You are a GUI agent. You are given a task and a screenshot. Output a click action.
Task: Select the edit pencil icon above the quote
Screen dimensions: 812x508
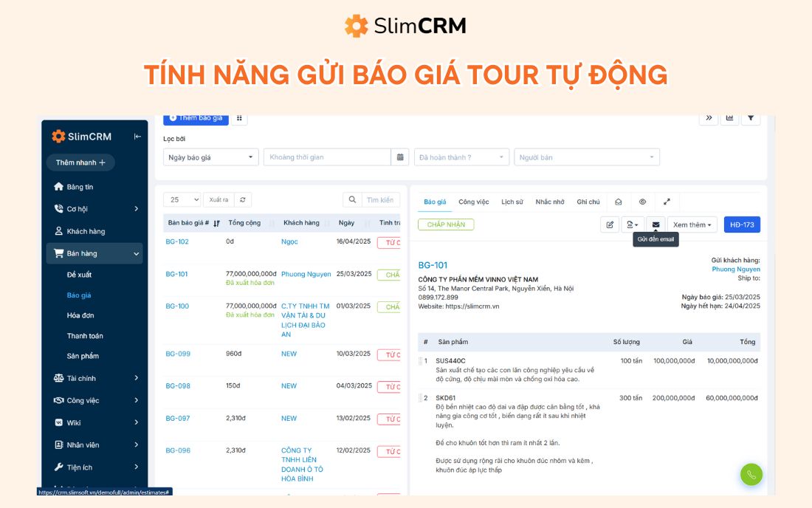point(610,224)
